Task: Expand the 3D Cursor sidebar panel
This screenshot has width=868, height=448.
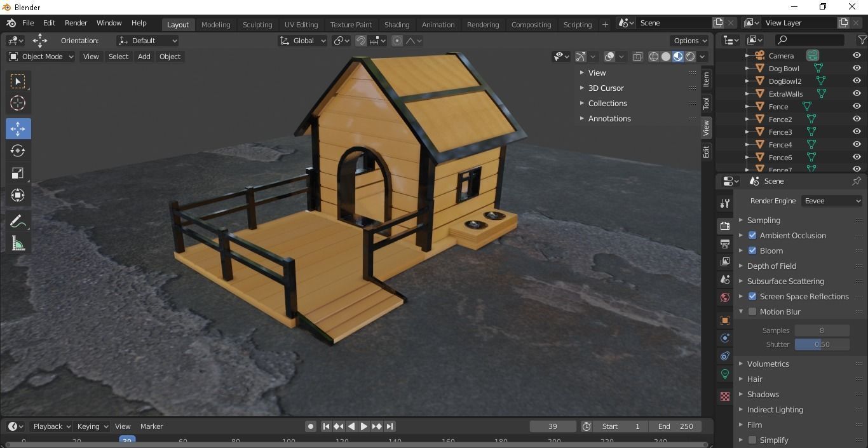Action: pos(606,88)
